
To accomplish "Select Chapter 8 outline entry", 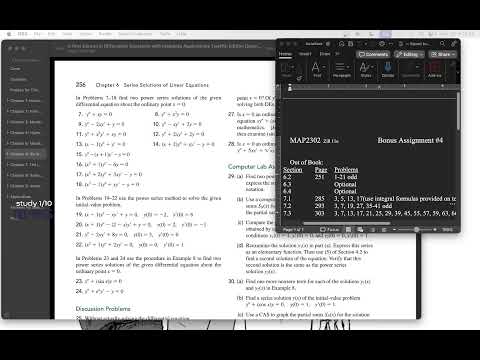I will pyautogui.click(x=25, y=175).
